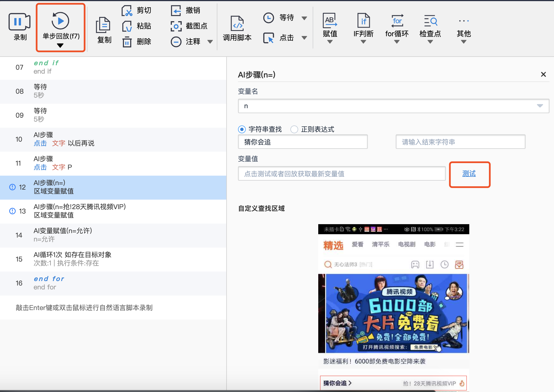This screenshot has width=554, height=392.
Task: Click the 清平乐 tab in phone preview
Action: click(x=381, y=245)
